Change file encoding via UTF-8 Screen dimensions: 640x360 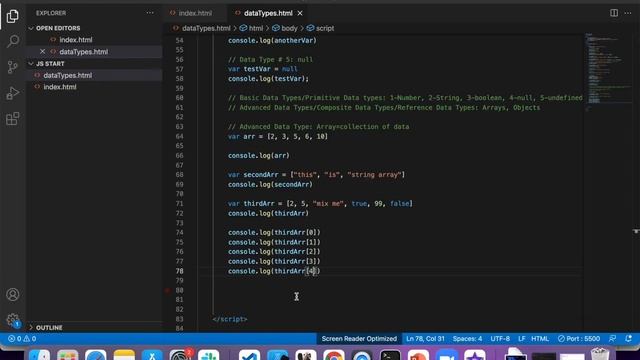click(x=500, y=339)
